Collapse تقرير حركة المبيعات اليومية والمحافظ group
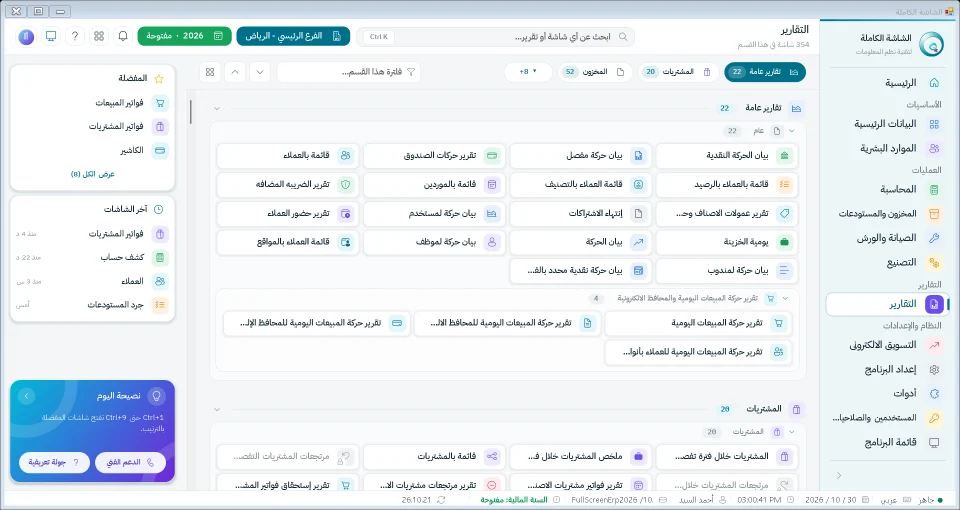Screen dimensions: 960x510 pyautogui.click(x=786, y=298)
